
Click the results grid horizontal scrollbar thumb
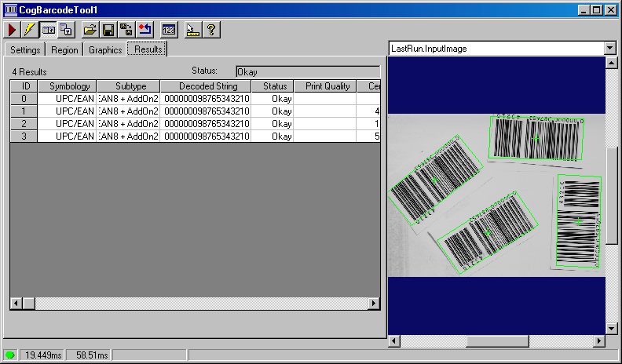pyautogui.click(x=28, y=304)
